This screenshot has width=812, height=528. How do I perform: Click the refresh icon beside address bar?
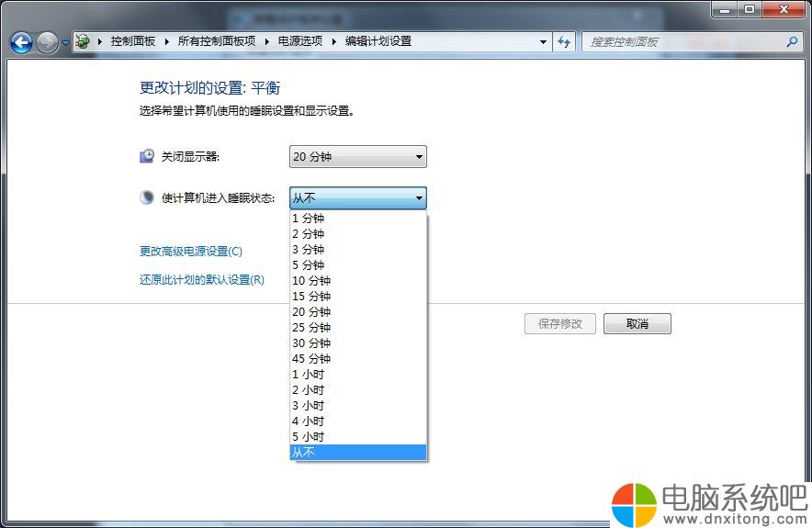[564, 41]
